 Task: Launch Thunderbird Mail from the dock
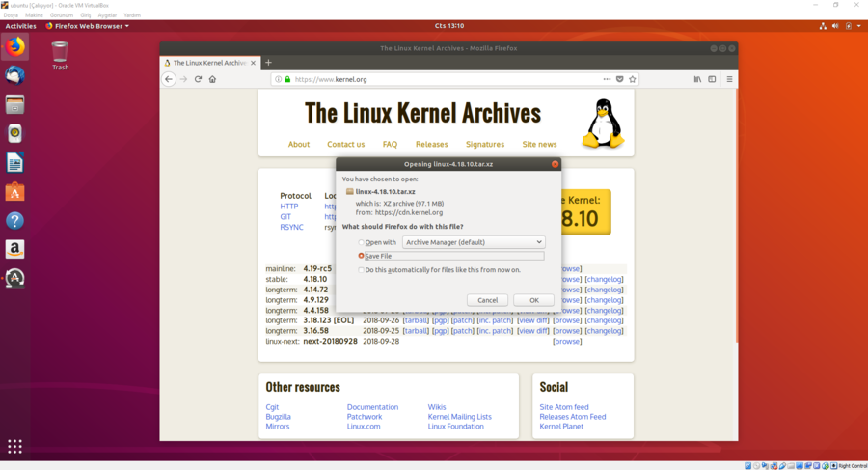tap(14, 75)
